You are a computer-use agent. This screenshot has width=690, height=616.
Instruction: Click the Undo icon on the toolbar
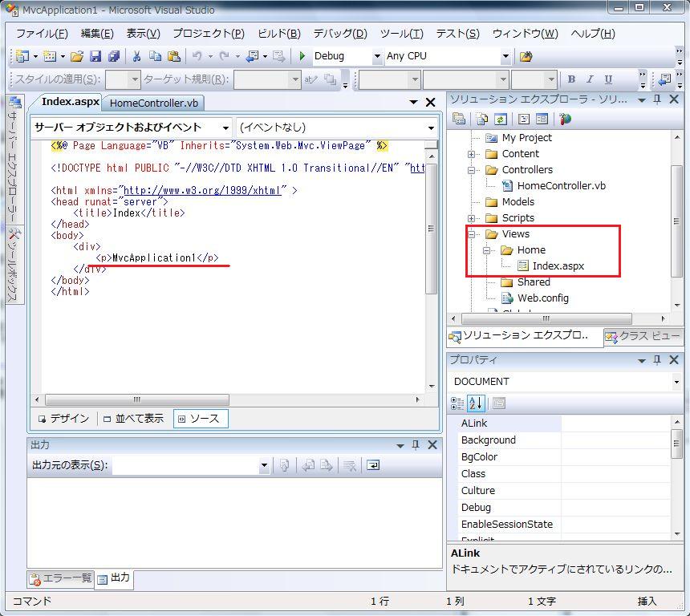point(197,56)
